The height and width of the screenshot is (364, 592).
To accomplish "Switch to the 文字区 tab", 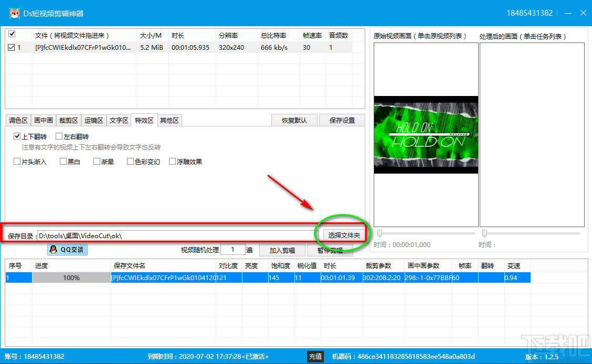I will [x=119, y=120].
